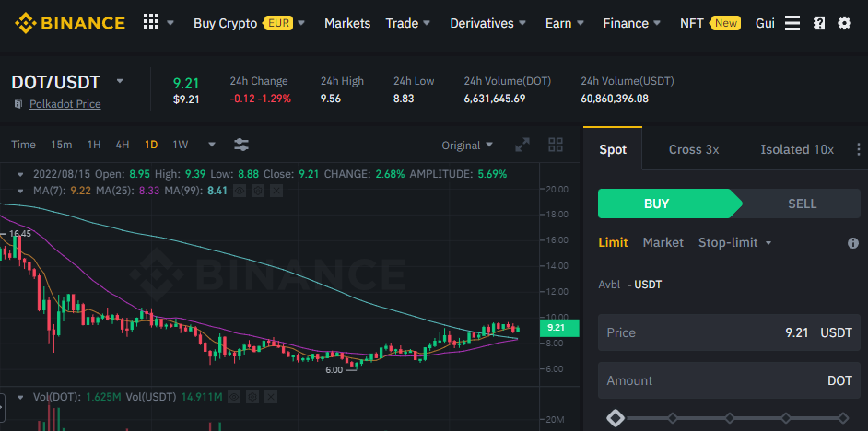Switch order side to SELL
Viewport: 868px width, 431px height.
(x=802, y=204)
